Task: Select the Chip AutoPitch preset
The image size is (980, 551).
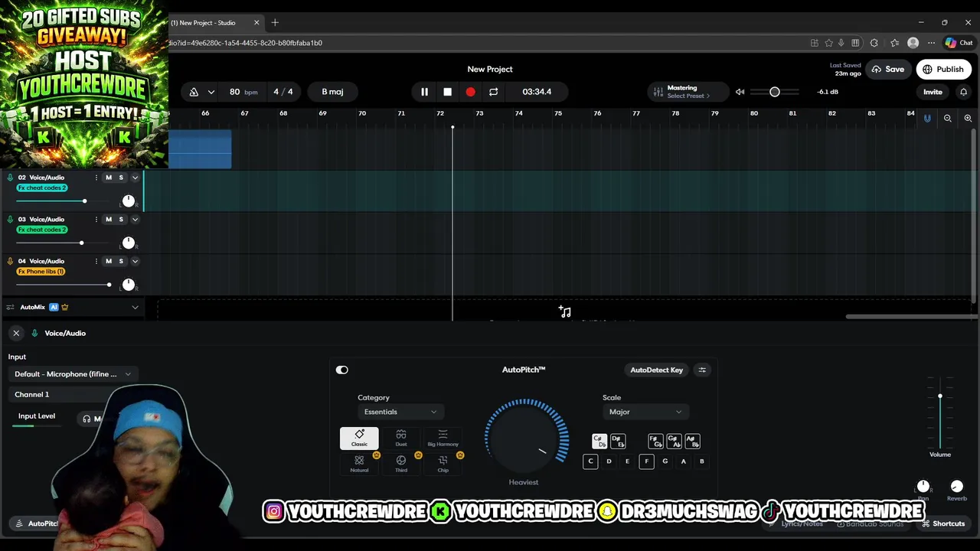Action: tap(443, 465)
